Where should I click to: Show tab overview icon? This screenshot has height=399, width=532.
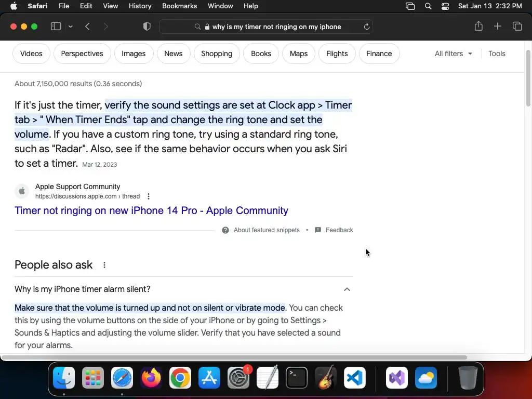[x=517, y=26]
